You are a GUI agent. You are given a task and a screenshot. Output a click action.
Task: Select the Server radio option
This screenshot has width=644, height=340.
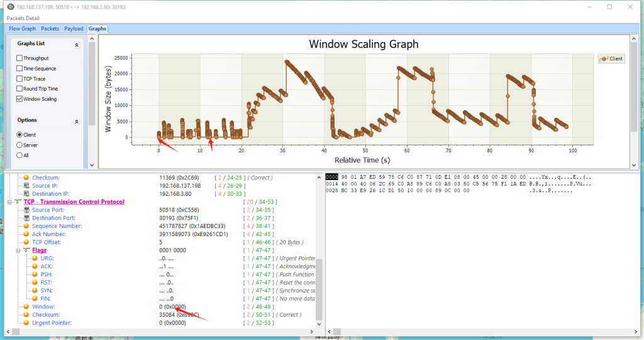(x=19, y=145)
